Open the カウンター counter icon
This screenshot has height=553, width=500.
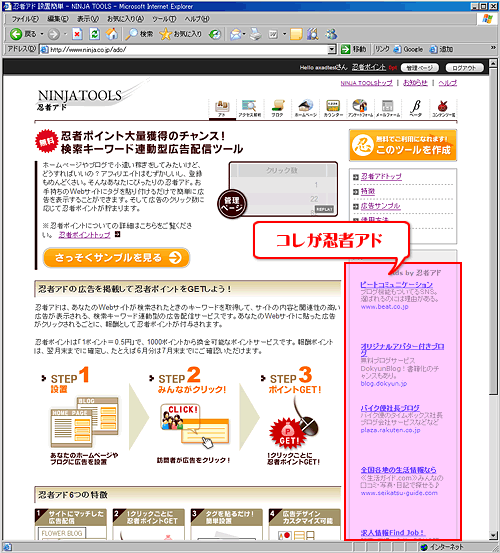333,108
